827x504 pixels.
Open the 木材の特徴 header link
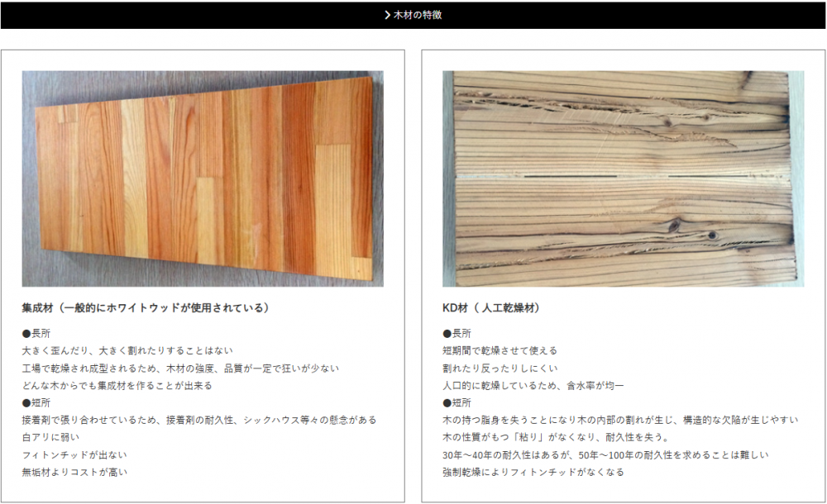(x=418, y=15)
